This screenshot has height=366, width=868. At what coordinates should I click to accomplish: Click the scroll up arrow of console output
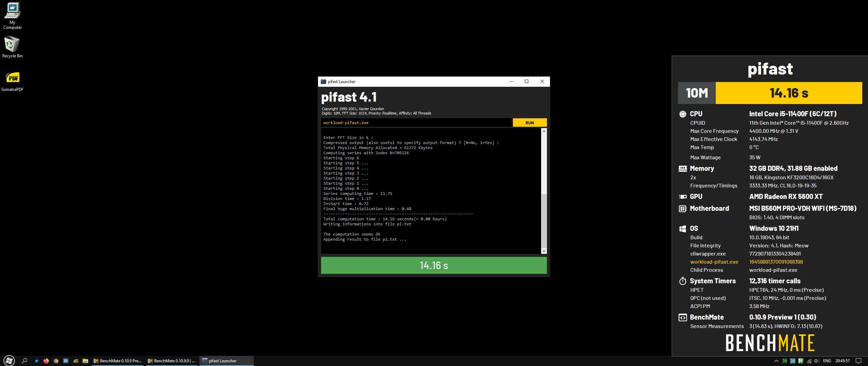click(x=544, y=131)
